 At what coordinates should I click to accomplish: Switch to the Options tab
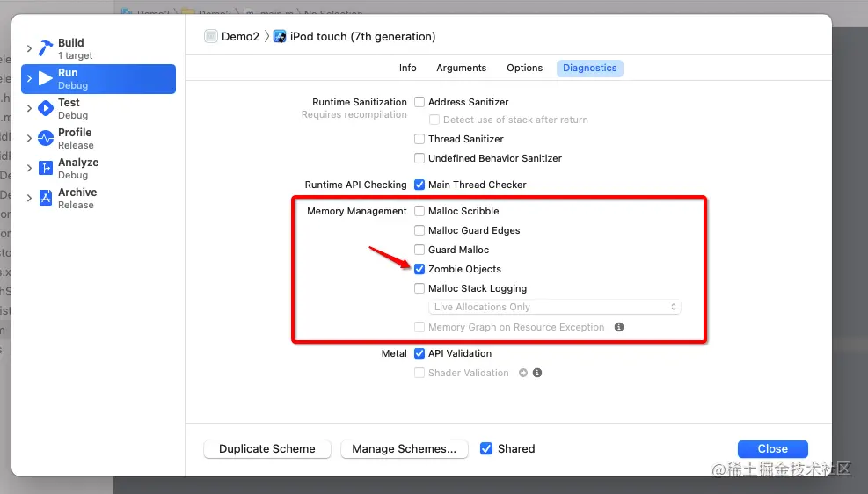(x=524, y=68)
